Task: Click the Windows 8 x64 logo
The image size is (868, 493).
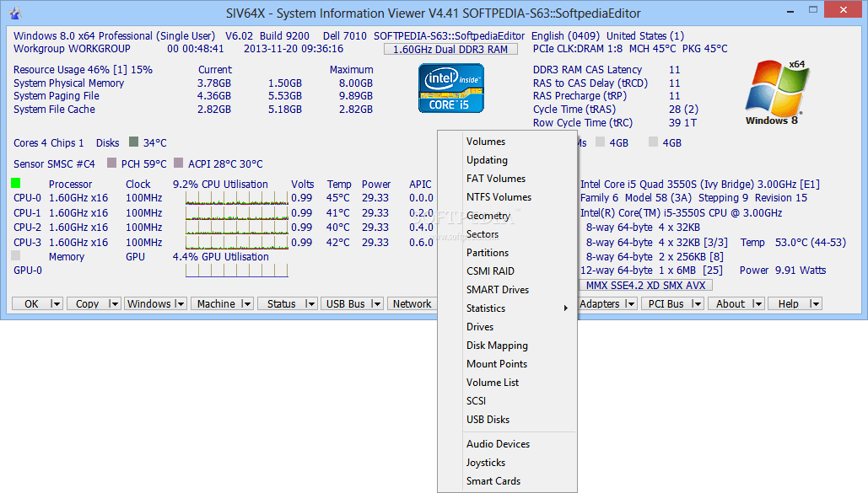Action: [x=775, y=93]
